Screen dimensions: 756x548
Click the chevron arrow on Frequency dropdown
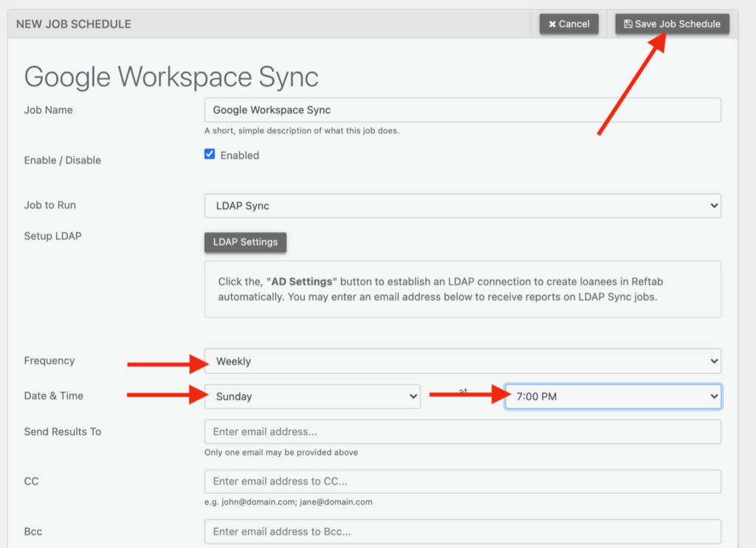coord(713,361)
